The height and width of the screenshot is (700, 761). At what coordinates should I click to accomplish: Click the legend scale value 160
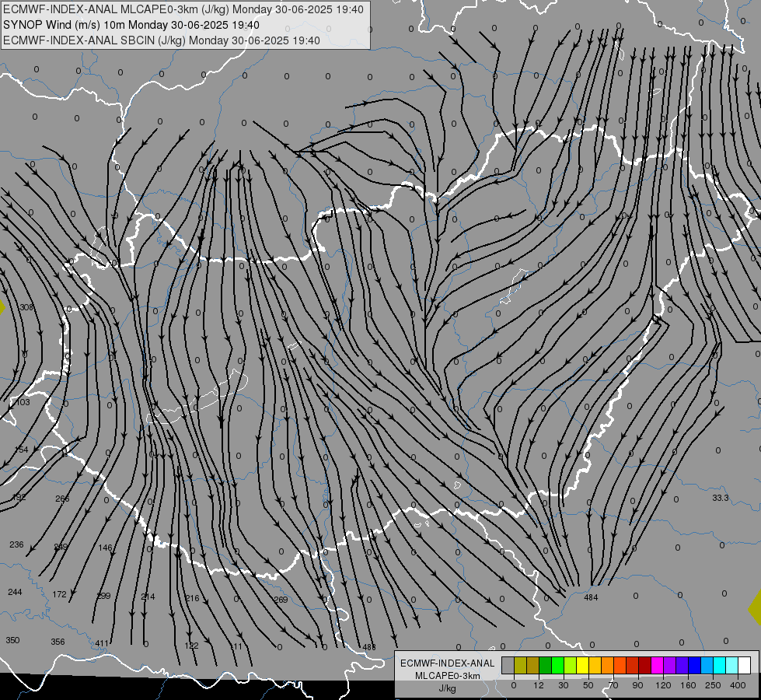tap(688, 685)
